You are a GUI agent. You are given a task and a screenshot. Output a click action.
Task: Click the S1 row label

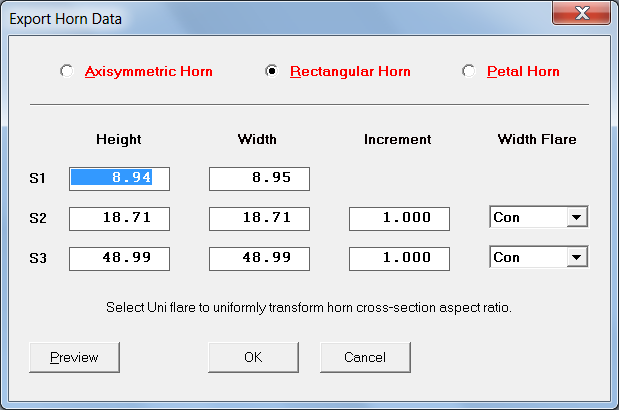click(x=38, y=178)
